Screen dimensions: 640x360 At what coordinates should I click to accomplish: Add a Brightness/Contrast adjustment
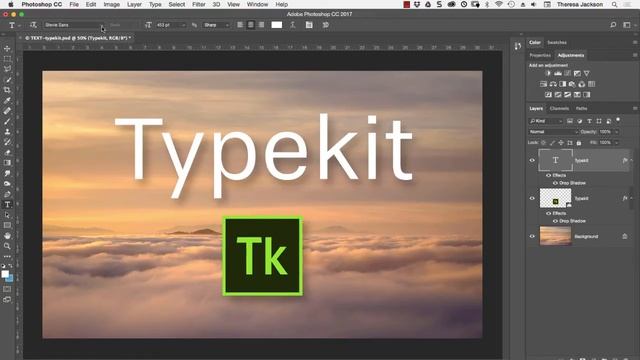[x=548, y=73]
